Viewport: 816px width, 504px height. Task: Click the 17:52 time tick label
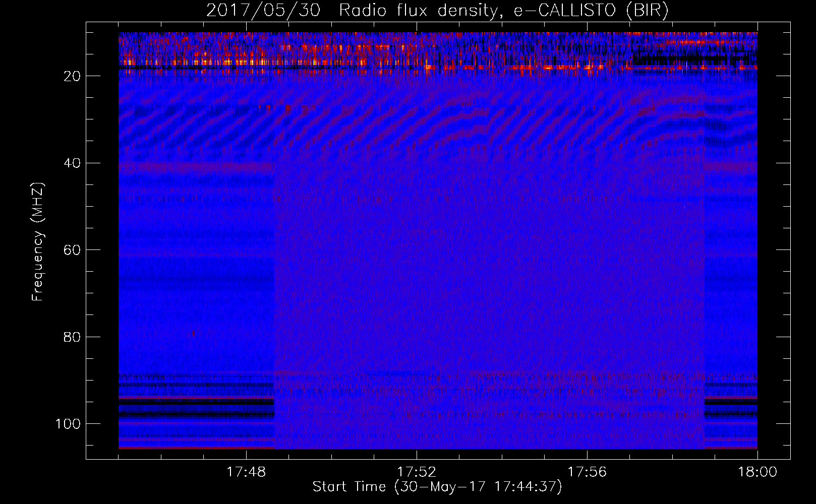(x=417, y=472)
